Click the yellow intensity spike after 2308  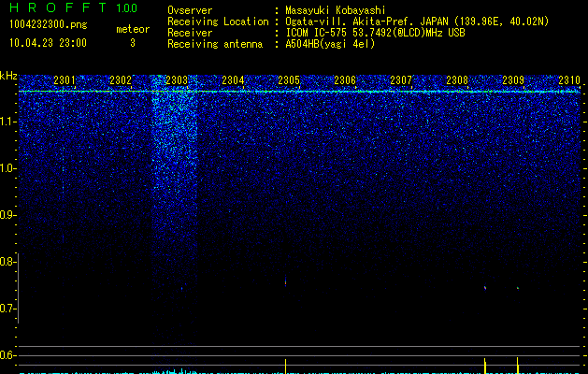[485, 366]
